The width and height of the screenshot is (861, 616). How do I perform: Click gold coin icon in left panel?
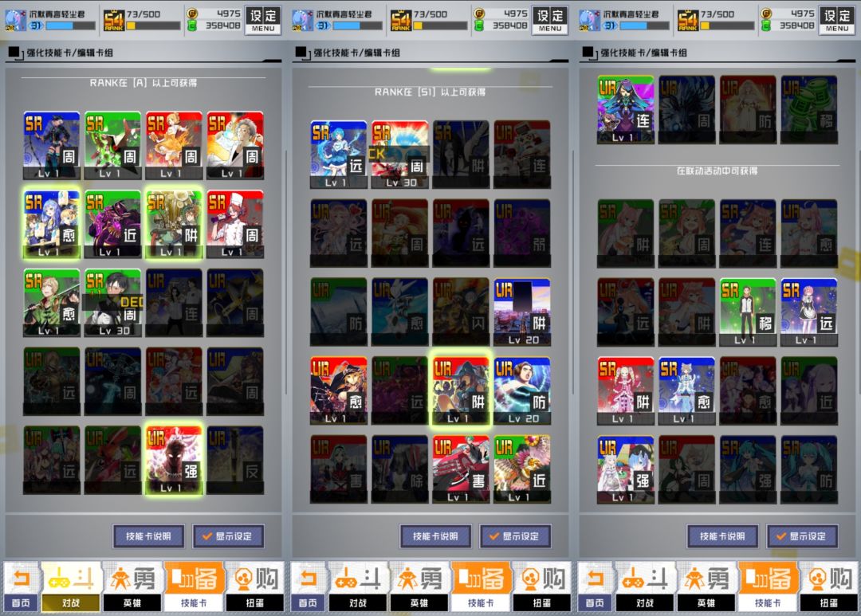coord(192,14)
